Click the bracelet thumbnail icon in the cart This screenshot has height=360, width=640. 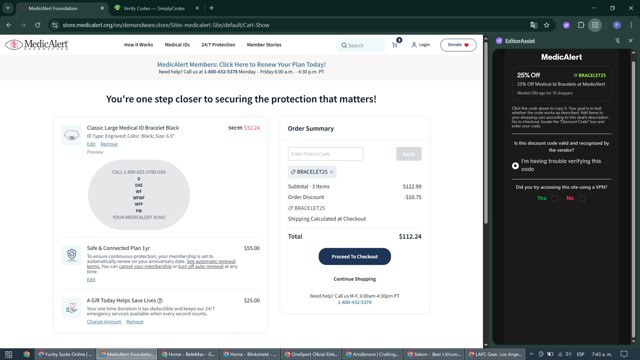click(x=71, y=135)
